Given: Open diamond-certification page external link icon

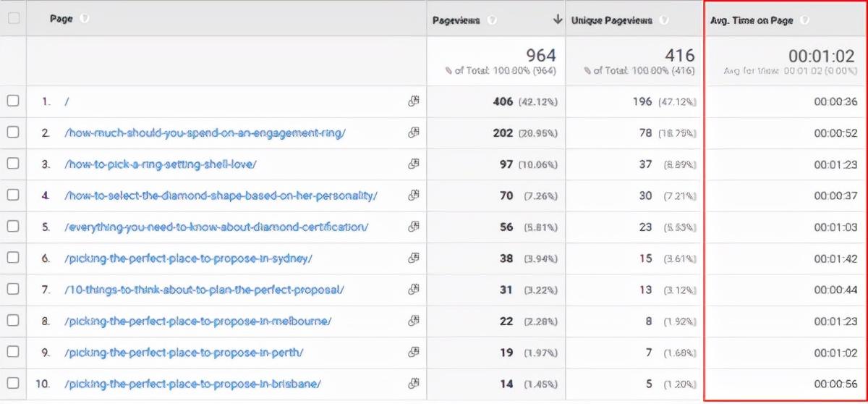Looking at the screenshot, I should [414, 226].
